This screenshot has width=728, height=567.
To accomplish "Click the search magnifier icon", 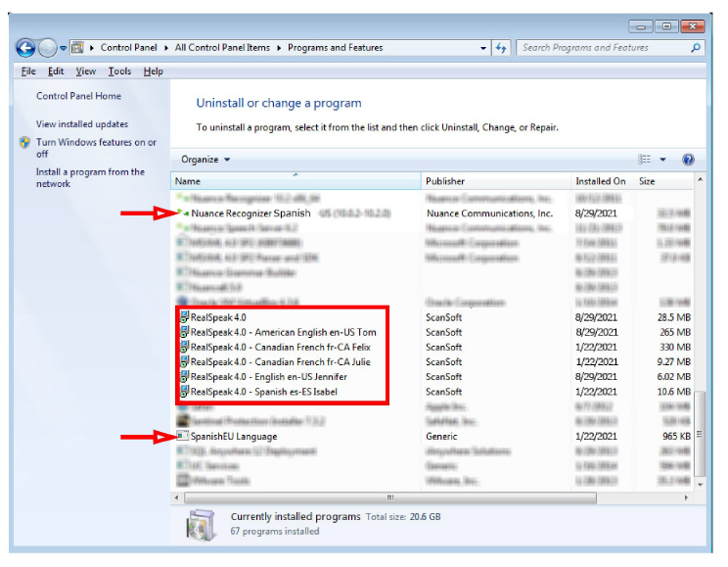I will [696, 47].
